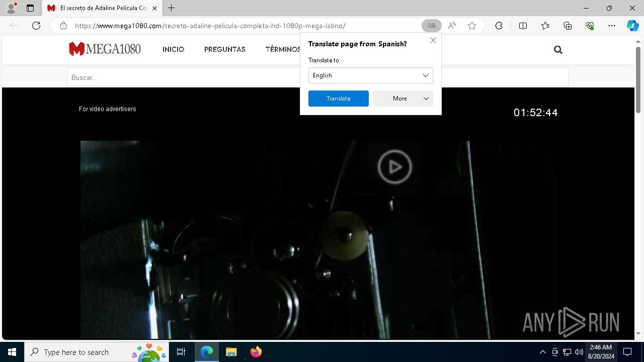Open Task View on taskbar
Screen dimensions: 644x362
[x=181, y=352]
